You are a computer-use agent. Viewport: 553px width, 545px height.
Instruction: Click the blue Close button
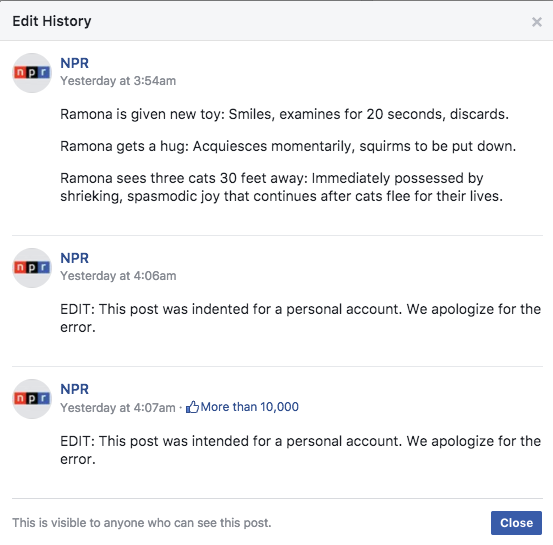516,523
